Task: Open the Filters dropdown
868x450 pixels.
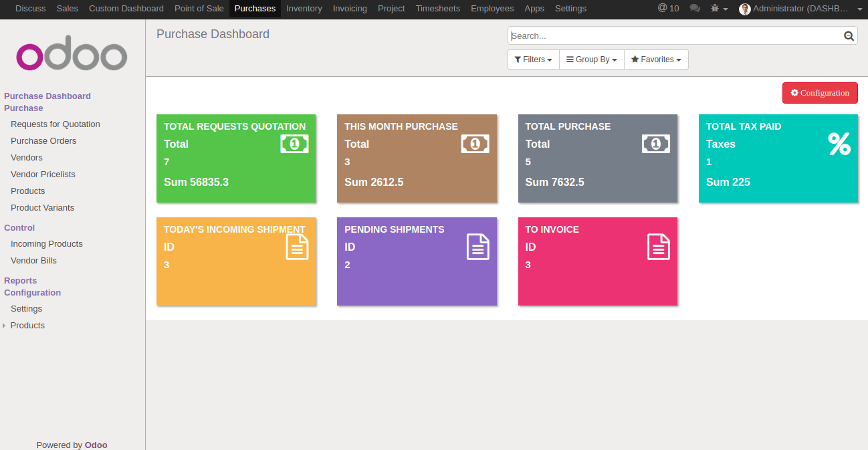Action: pyautogui.click(x=533, y=60)
